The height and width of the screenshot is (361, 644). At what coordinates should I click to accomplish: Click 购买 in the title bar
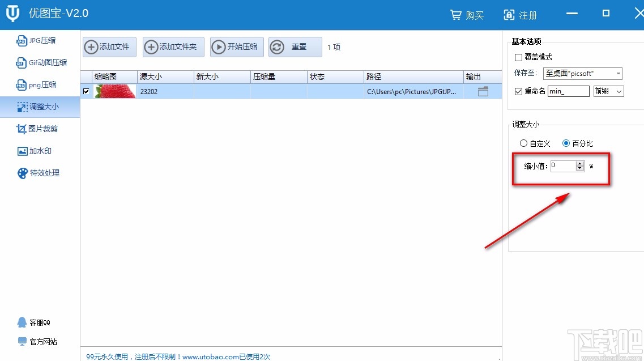coord(467,14)
